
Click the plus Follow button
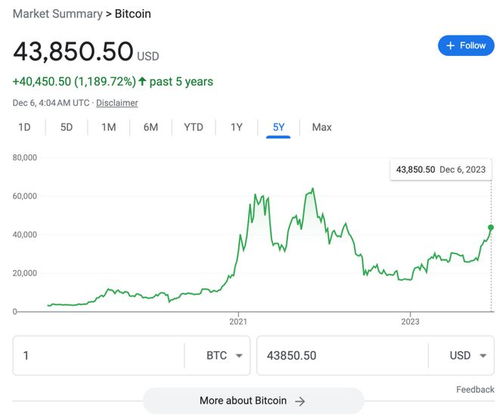[466, 46]
